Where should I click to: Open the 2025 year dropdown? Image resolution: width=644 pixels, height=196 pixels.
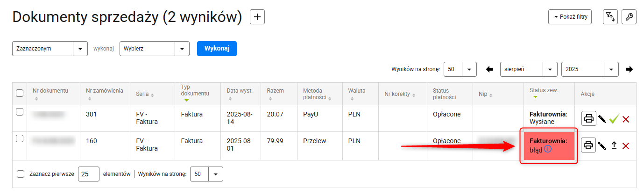(590, 69)
